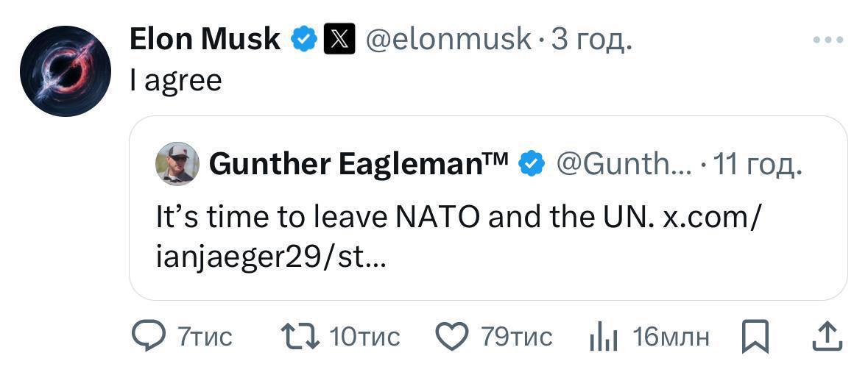
Task: View post analytics via the bar chart icon
Action: [603, 337]
